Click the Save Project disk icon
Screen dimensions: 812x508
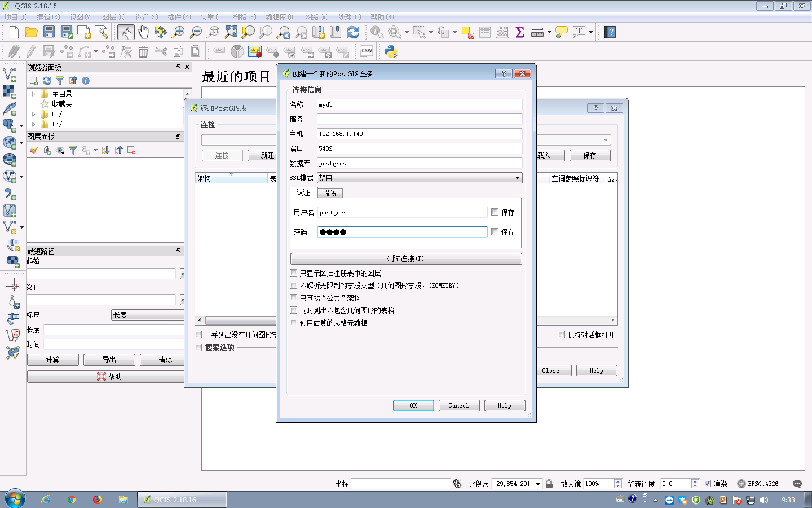pos(49,32)
